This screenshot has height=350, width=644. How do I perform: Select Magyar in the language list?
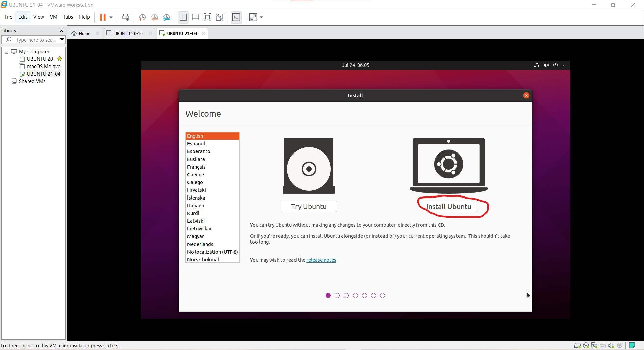tap(212, 236)
